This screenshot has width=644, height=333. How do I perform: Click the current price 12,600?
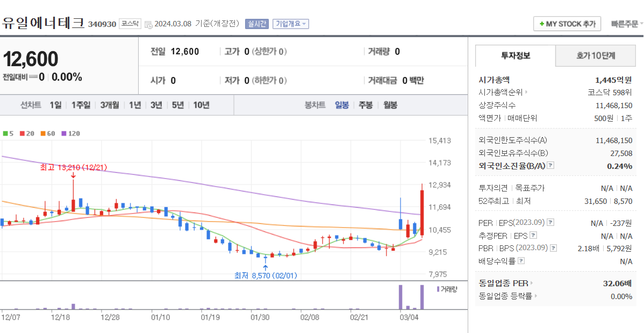[x=31, y=59]
